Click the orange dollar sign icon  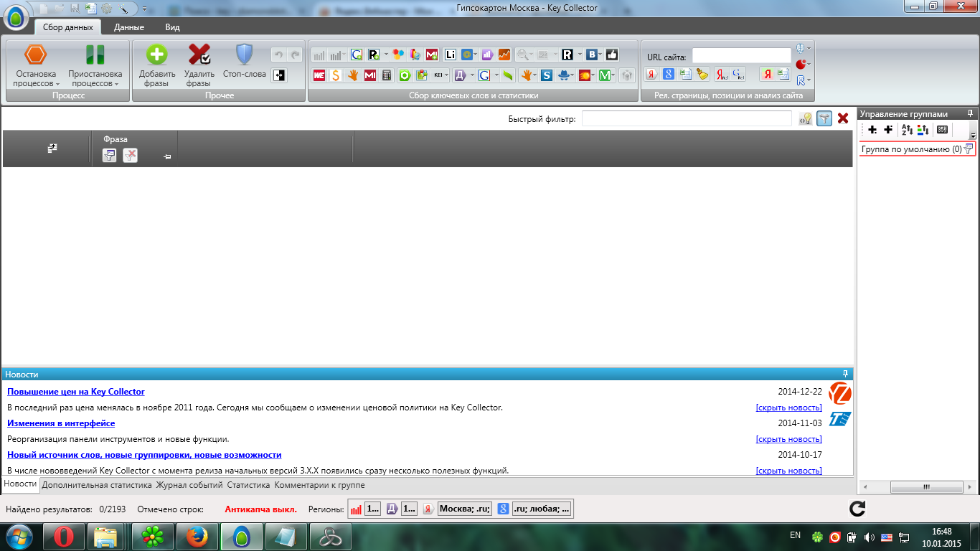[336, 75]
